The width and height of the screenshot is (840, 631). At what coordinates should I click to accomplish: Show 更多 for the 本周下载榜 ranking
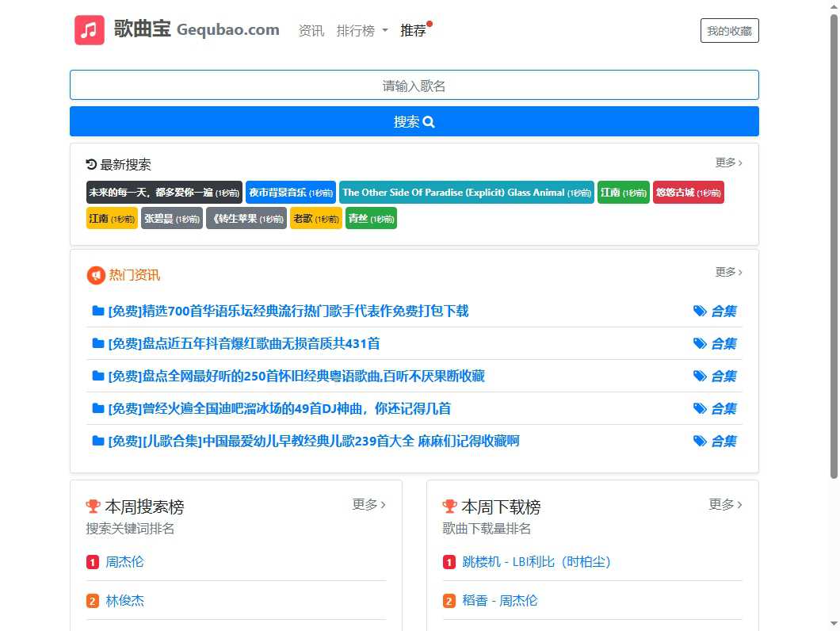coord(725,504)
